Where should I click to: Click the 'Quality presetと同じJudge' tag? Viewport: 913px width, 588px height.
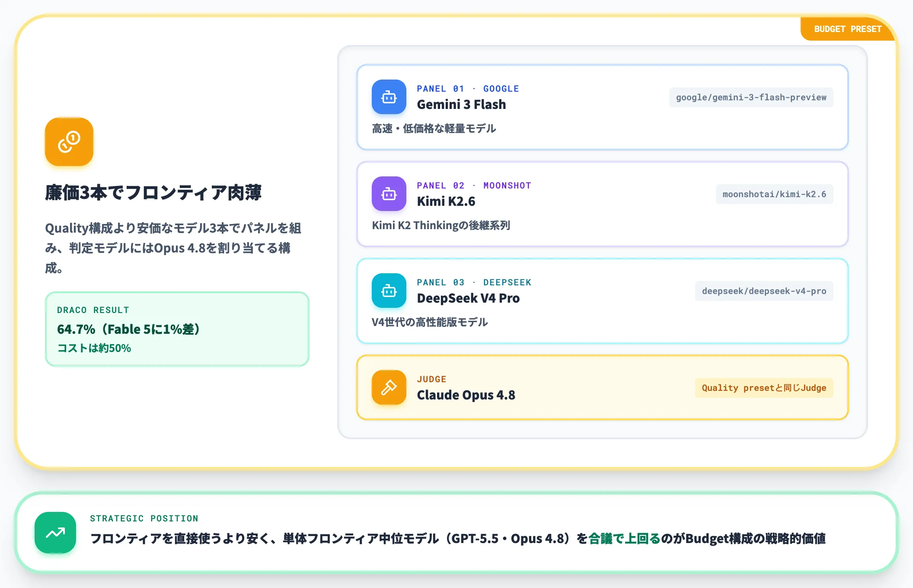pos(764,388)
